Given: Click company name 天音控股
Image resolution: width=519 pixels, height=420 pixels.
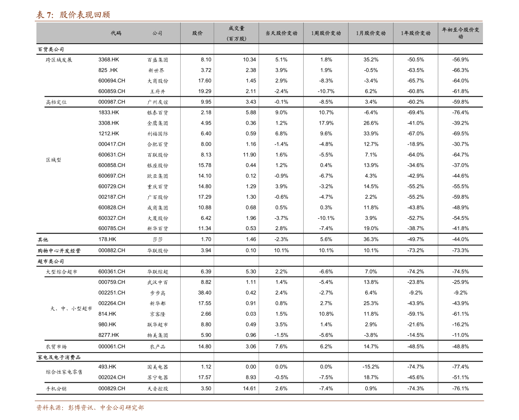Looking at the screenshot, I should pos(157,389).
